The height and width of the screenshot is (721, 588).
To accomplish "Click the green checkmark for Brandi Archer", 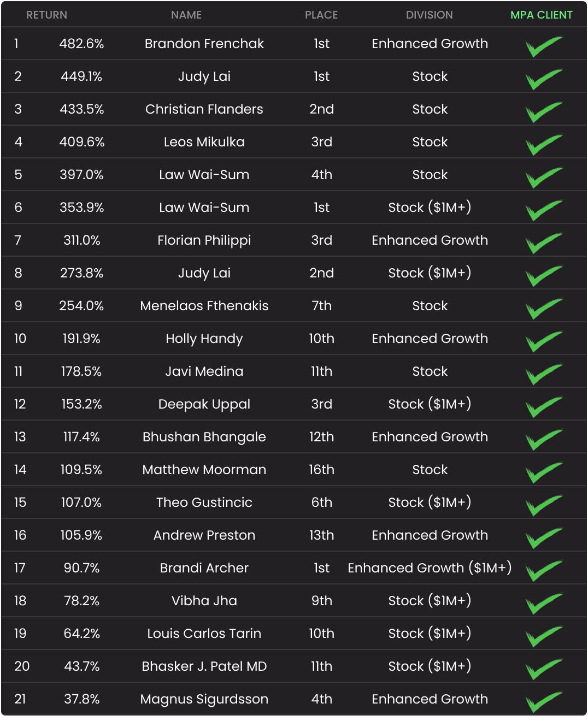I will (543, 571).
